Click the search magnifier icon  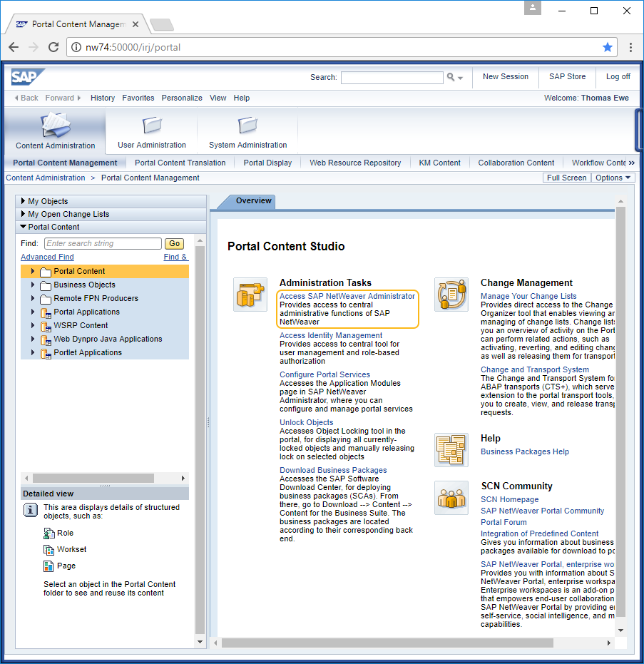pos(451,77)
